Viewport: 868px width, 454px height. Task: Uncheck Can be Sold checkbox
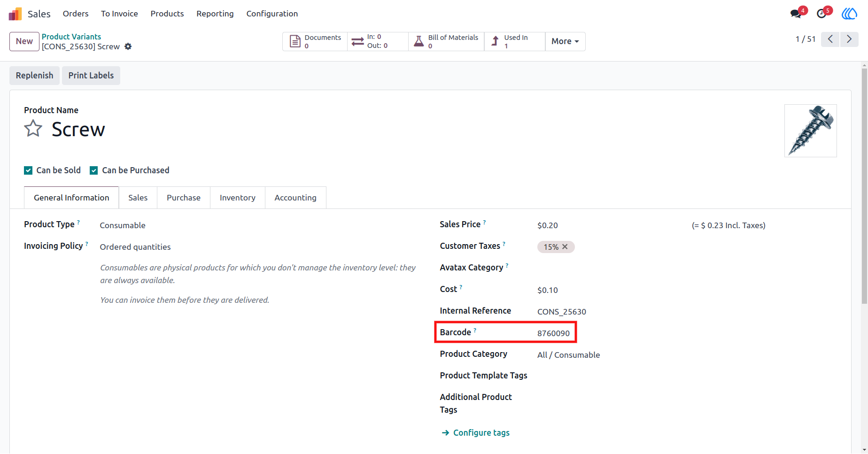[28, 170]
